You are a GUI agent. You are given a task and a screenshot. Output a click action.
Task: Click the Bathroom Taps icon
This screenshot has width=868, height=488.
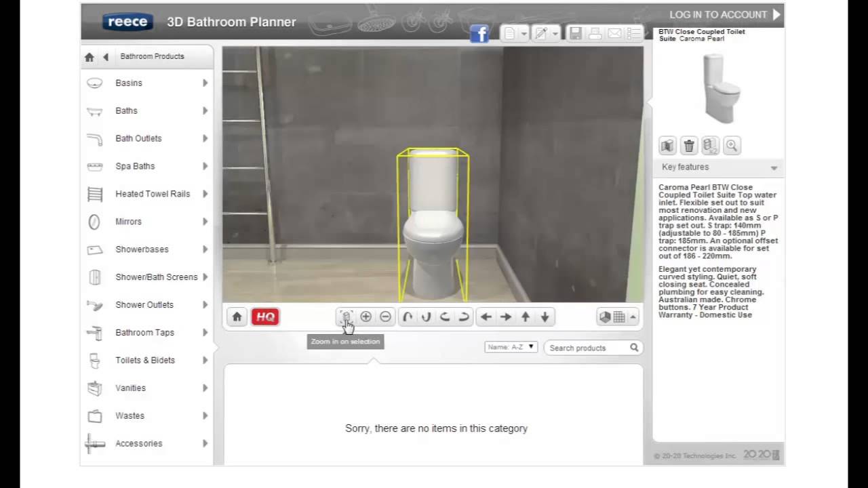95,333
